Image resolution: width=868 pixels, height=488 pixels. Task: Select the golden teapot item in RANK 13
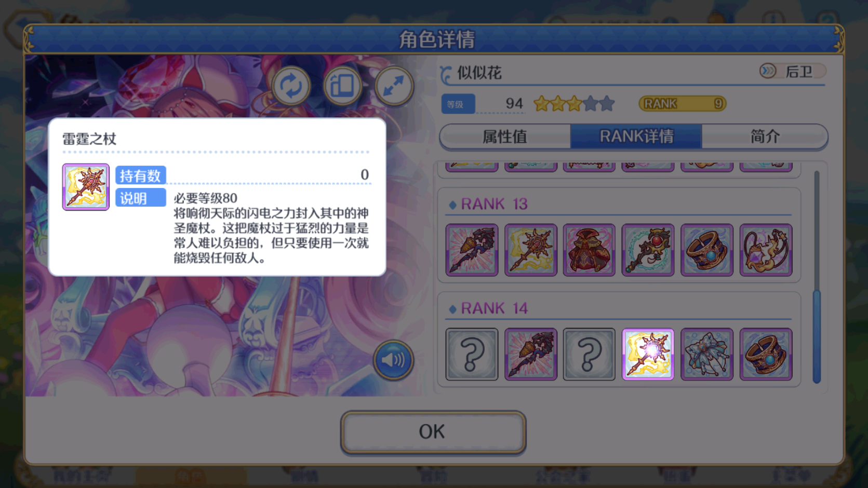click(766, 250)
